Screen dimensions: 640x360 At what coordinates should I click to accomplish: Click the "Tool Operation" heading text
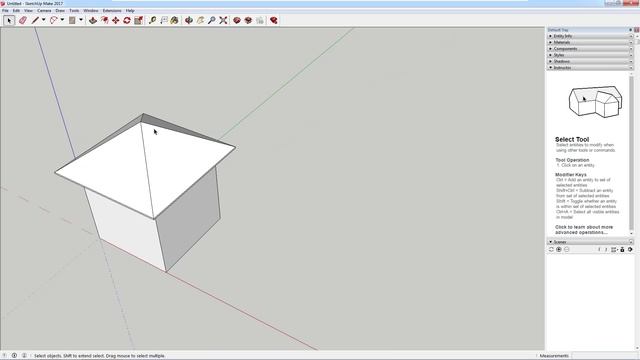(572, 160)
